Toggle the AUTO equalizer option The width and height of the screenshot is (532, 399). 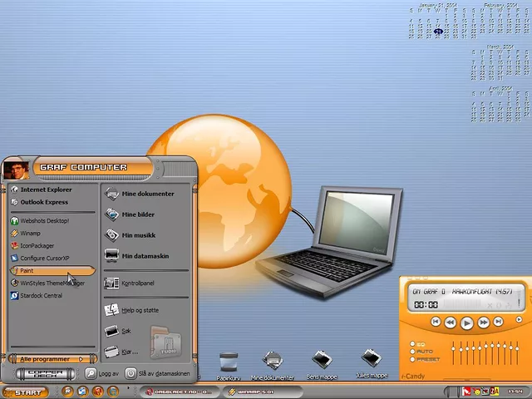click(x=412, y=352)
